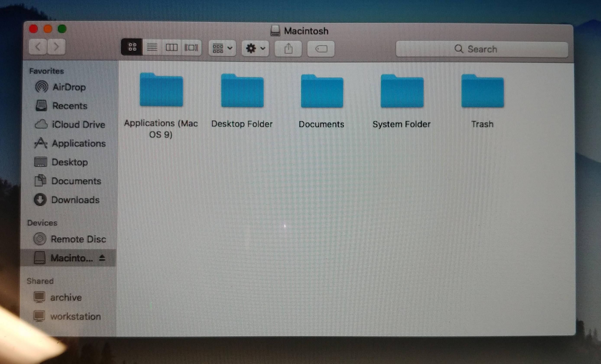Select the System Folder icon
Image resolution: width=601 pixels, height=364 pixels.
click(402, 91)
